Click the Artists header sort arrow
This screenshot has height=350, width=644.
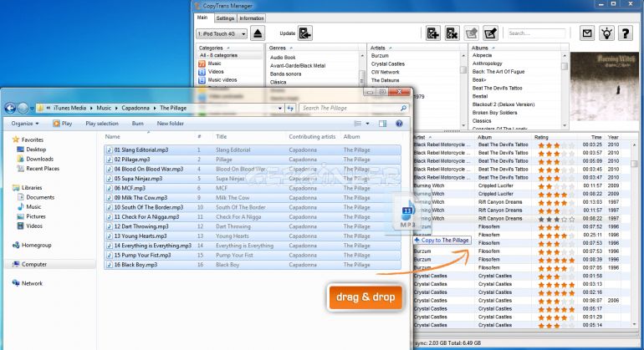(x=391, y=48)
